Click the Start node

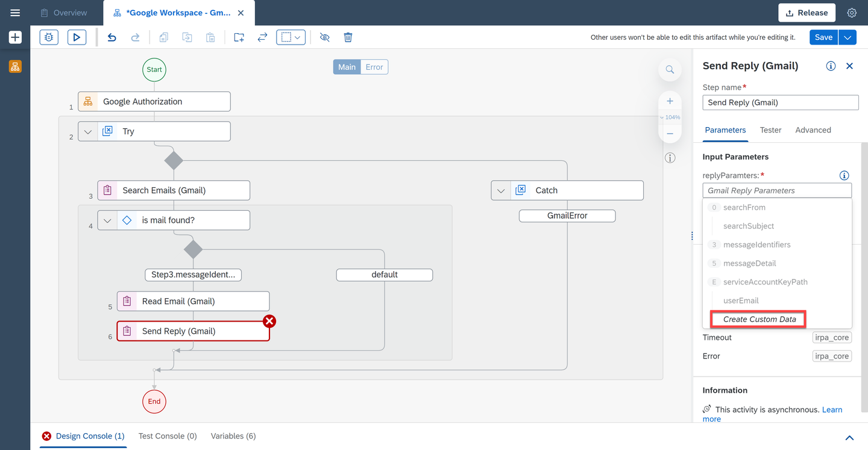pyautogui.click(x=154, y=69)
